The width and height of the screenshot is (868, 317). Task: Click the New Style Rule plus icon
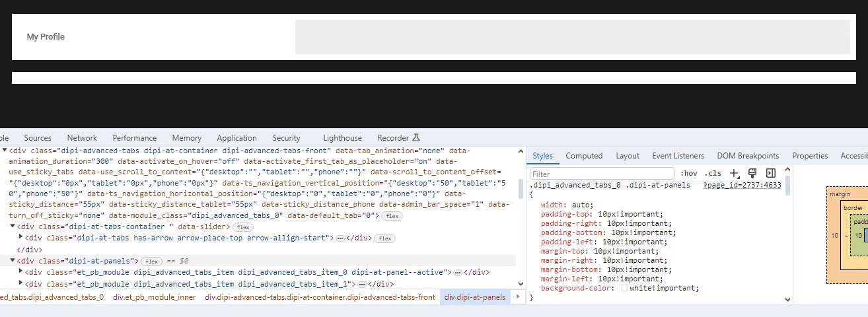733,173
